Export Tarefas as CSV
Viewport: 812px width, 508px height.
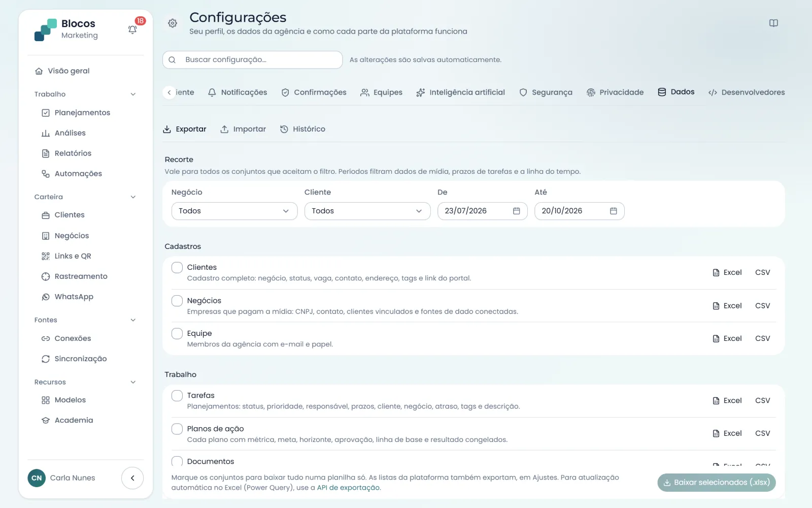(x=762, y=400)
